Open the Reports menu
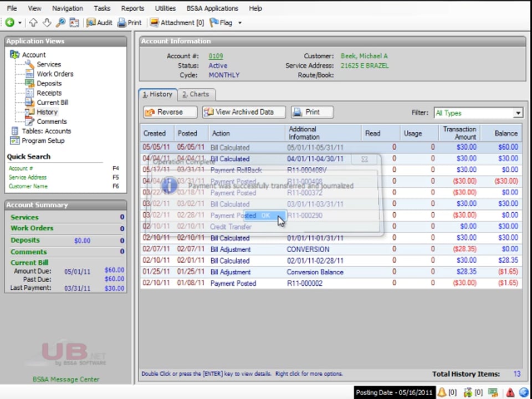This screenshot has height=399, width=532. [132, 8]
